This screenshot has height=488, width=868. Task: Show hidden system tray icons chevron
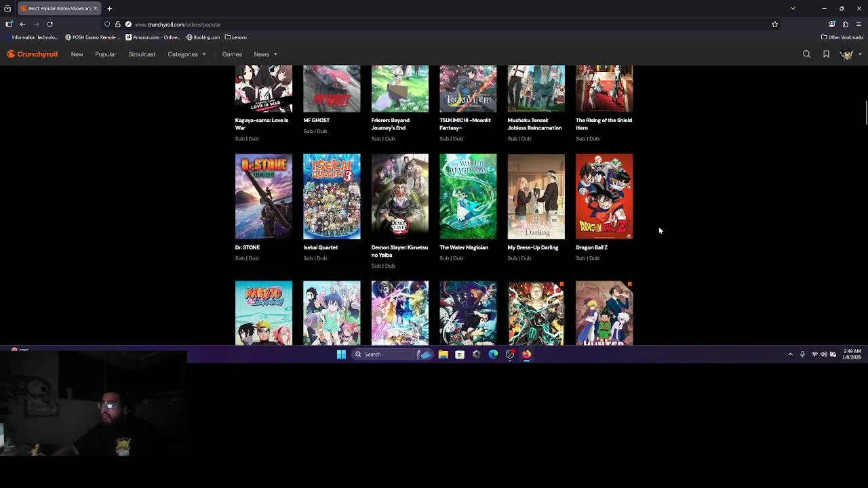click(x=790, y=354)
